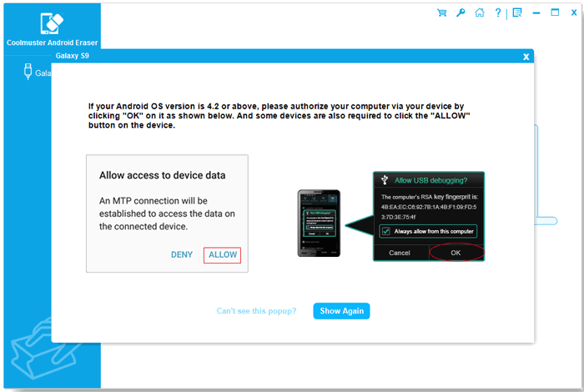
Task: Close the Galaxy S9 dialog
Action: click(526, 57)
